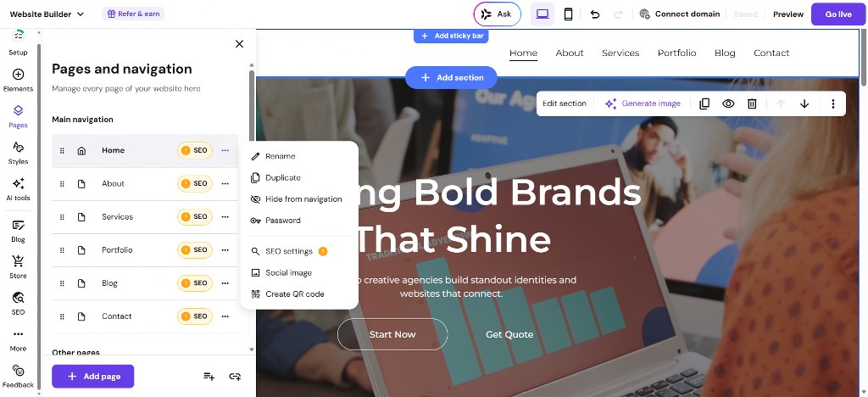Choose Password in the context menu
Screen dimensions: 868x397
coord(299,221)
